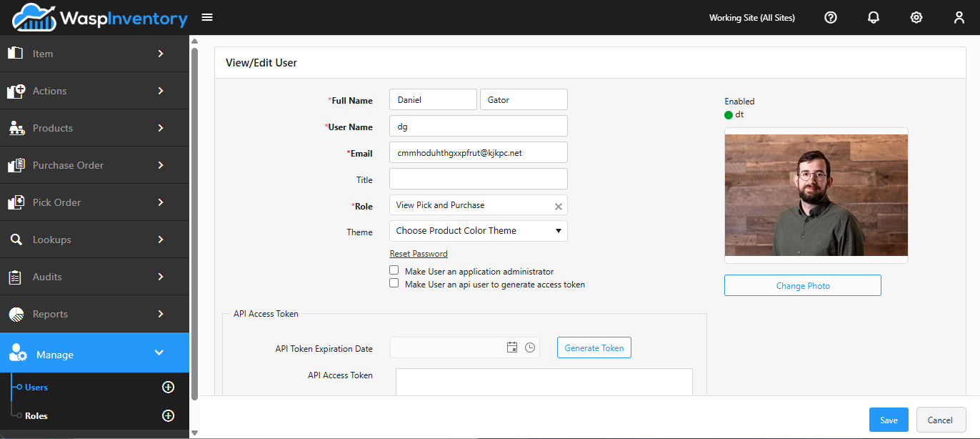The width and height of the screenshot is (980, 439).
Task: Expand the Item menu chevron
Action: pyautogui.click(x=161, y=54)
